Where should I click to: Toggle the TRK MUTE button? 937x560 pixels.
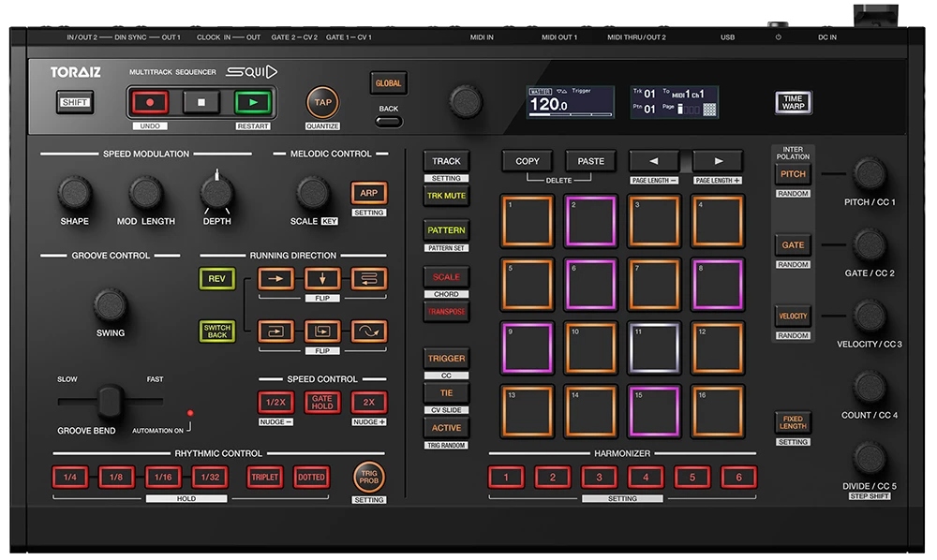click(x=446, y=197)
